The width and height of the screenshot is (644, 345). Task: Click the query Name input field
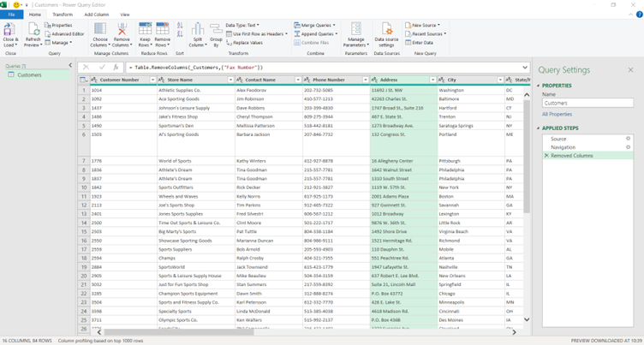587,103
